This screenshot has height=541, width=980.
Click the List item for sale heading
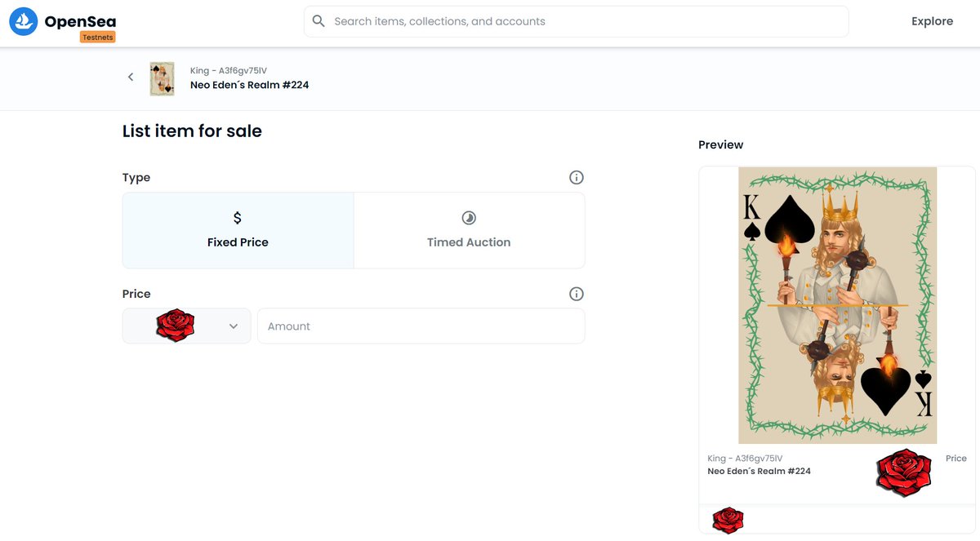tap(192, 131)
